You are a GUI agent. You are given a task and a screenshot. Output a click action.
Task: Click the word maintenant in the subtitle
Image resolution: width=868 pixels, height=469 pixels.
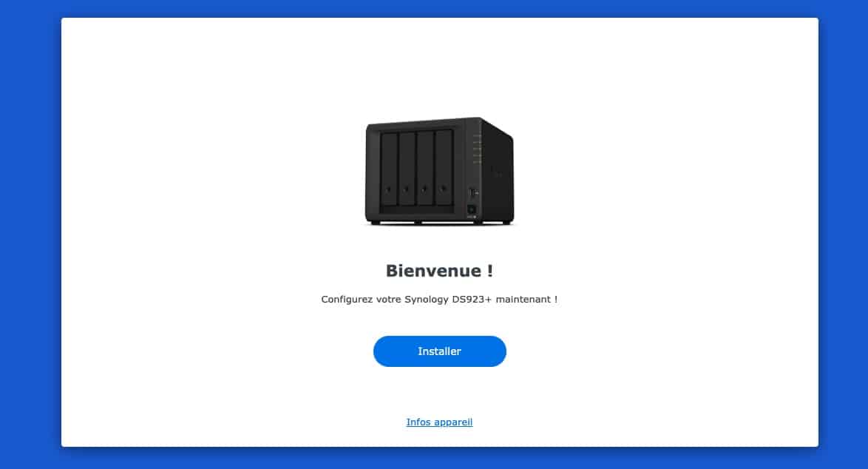(523, 299)
